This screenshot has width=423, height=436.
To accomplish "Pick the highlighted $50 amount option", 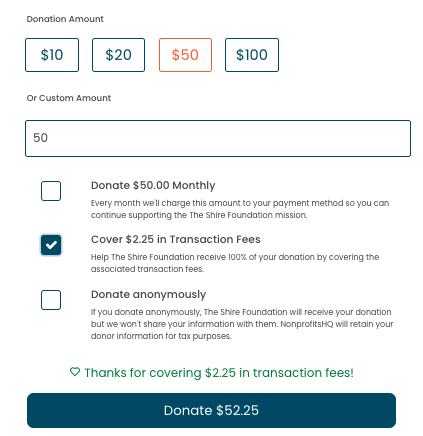I will click(x=185, y=55).
